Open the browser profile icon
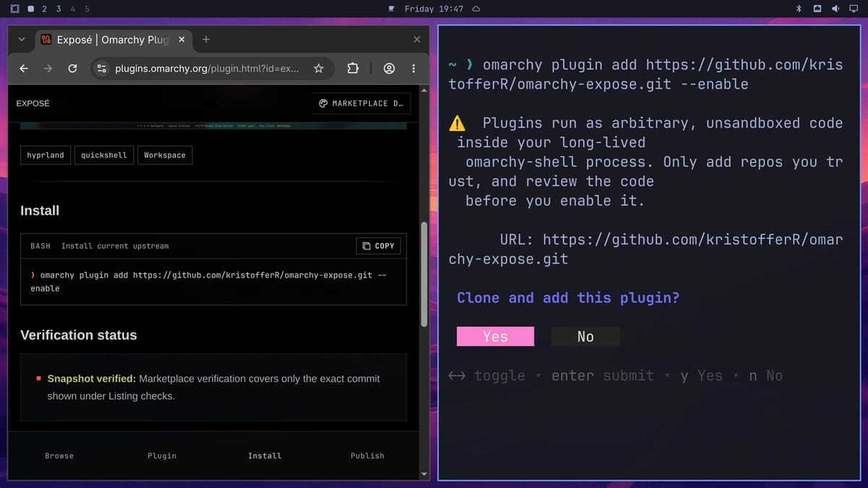 [389, 69]
